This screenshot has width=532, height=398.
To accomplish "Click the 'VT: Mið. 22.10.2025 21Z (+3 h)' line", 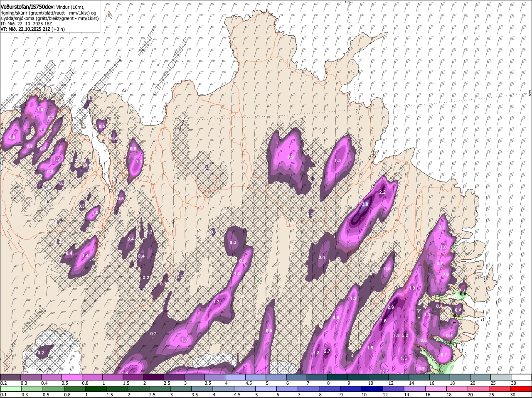I will pyautogui.click(x=32, y=29).
